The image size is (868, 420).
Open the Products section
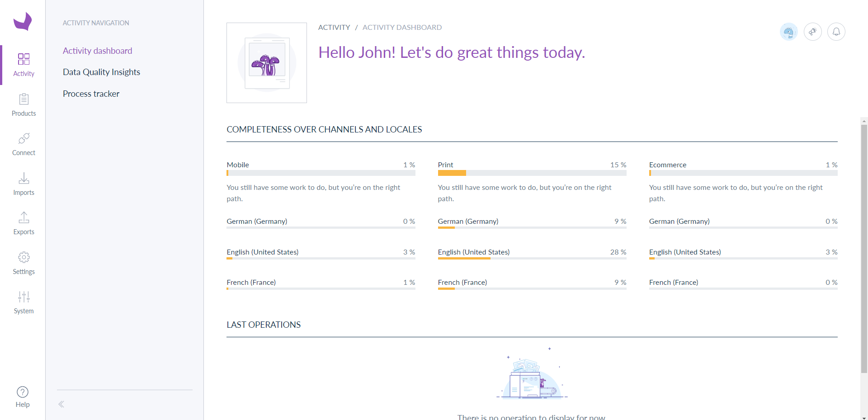click(24, 105)
